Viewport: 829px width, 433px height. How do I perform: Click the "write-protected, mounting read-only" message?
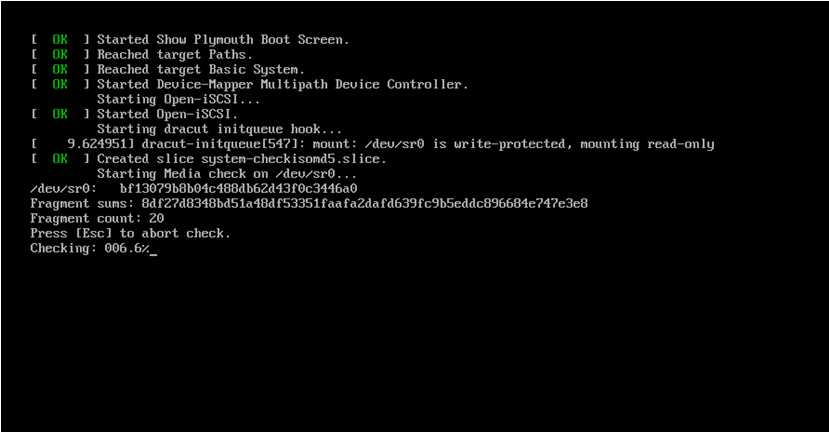[584, 144]
